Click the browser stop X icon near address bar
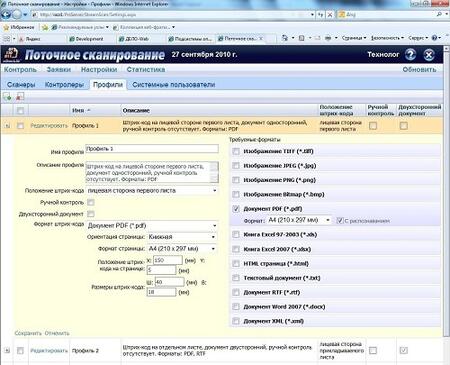The image size is (450, 365). 329,15
